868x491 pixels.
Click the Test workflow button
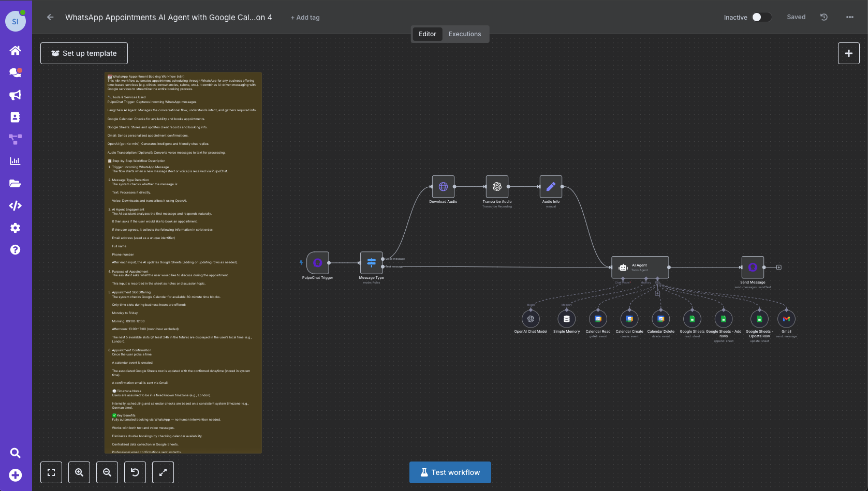(x=450, y=472)
